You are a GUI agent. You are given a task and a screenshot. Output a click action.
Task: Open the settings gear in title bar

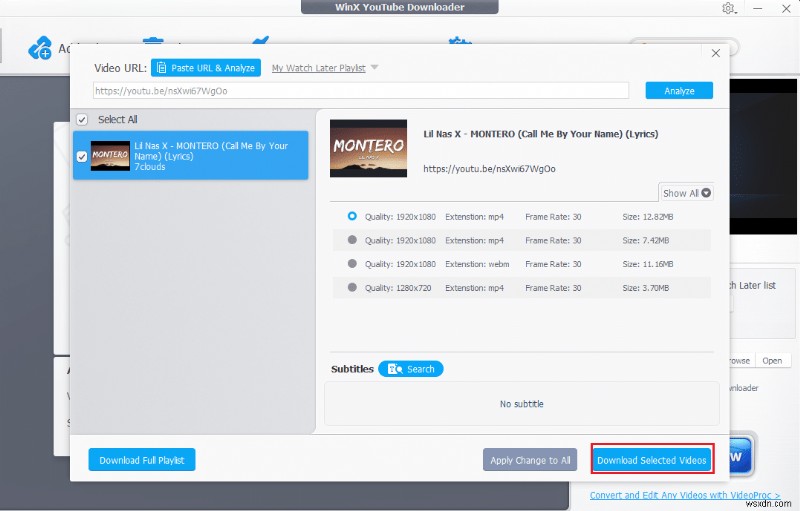[728, 8]
